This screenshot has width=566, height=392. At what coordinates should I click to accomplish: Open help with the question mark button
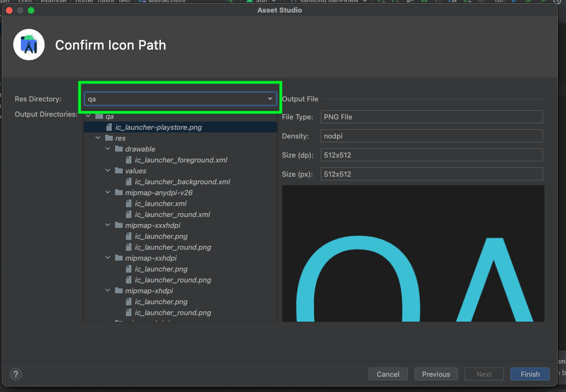pyautogui.click(x=15, y=374)
